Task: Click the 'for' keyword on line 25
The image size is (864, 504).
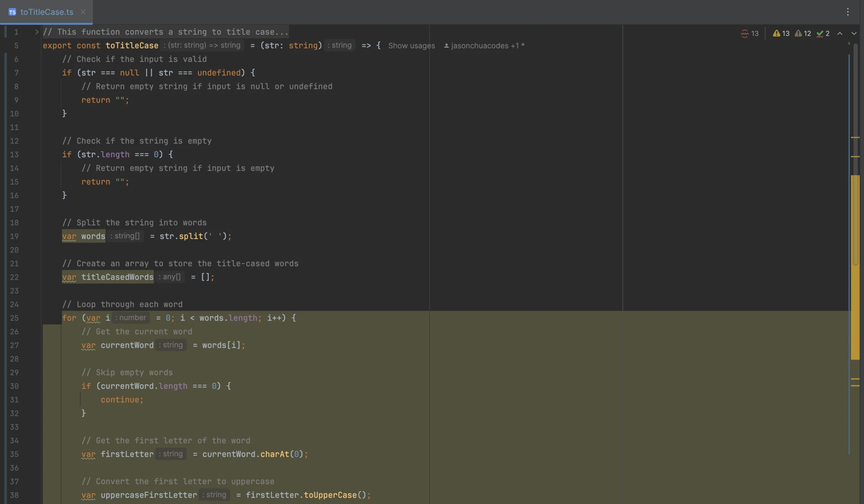Action: point(69,318)
